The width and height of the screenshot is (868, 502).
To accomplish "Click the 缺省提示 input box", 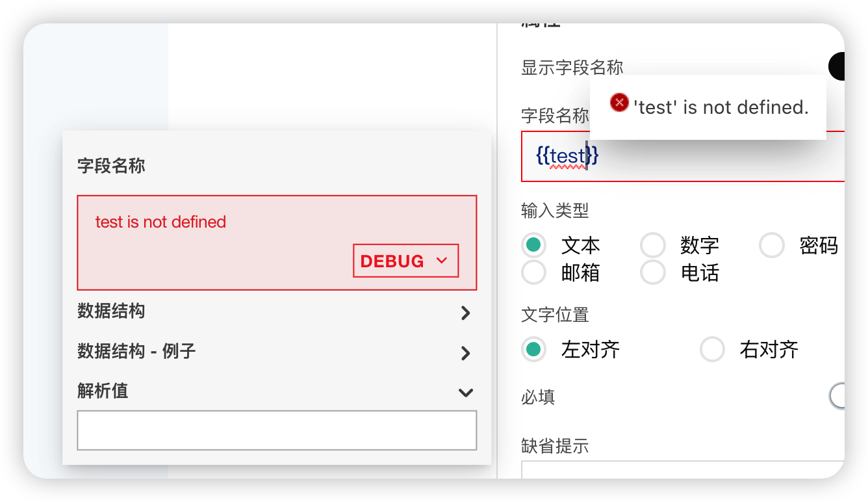I will click(x=682, y=469).
